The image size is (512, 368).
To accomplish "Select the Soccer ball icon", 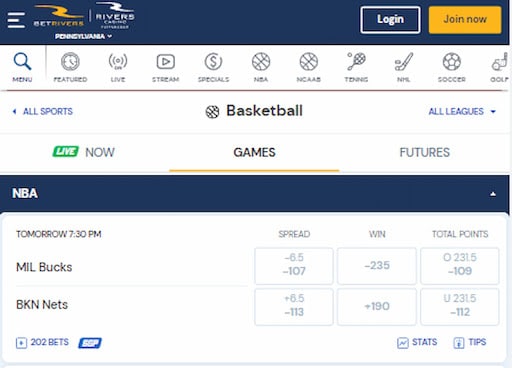I will pyautogui.click(x=452, y=62).
